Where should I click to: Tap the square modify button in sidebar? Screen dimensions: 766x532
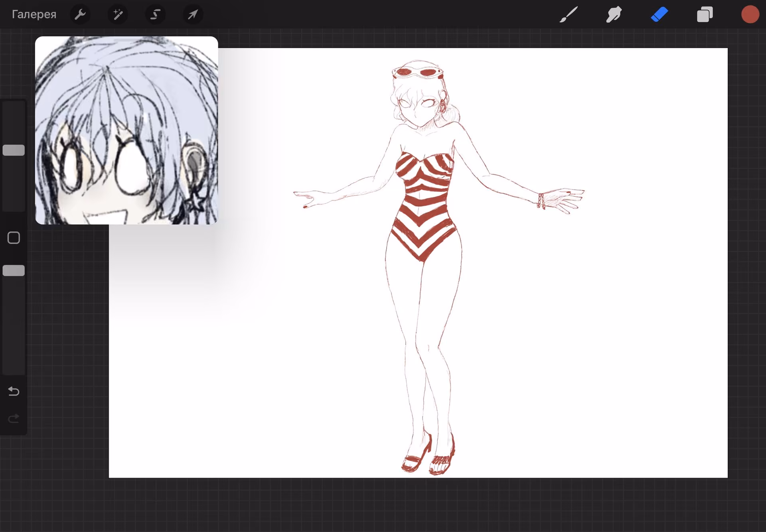click(x=14, y=238)
